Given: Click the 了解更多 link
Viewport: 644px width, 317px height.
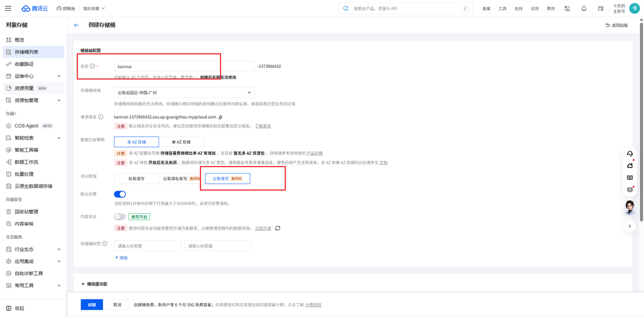Looking at the screenshot, I should [263, 126].
